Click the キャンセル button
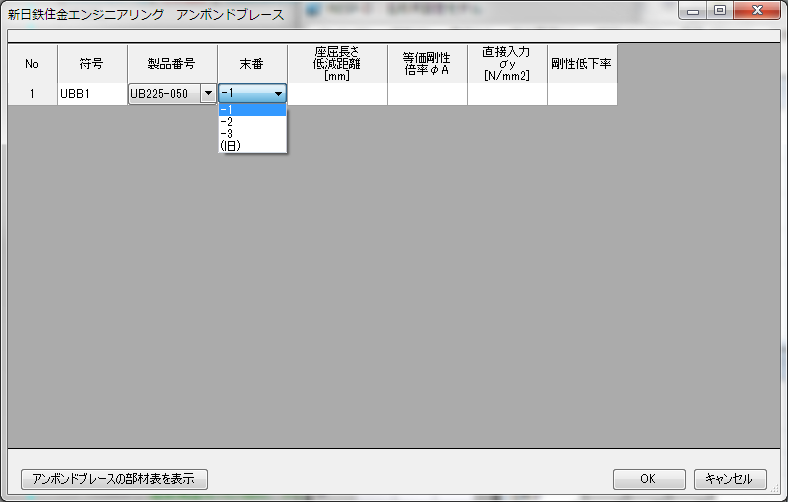The width and height of the screenshot is (788, 502). click(x=730, y=479)
